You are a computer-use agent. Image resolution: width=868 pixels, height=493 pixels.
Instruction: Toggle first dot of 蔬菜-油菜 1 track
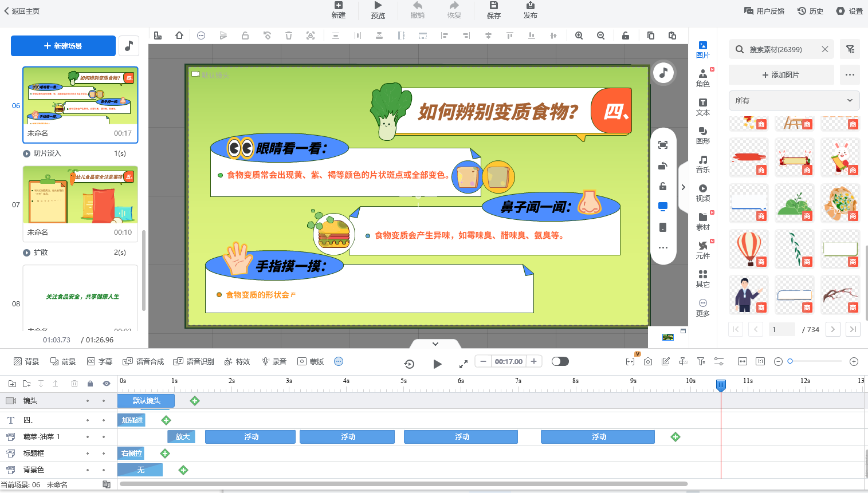tap(88, 437)
